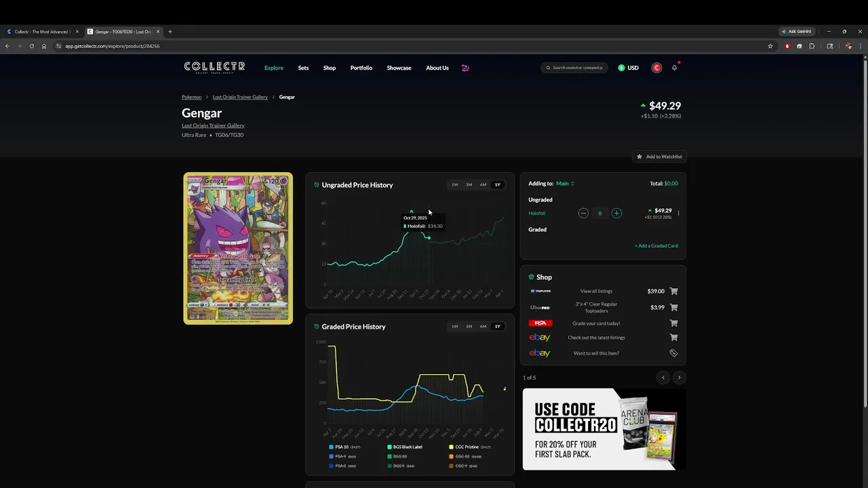868x488 pixels.
Task: Toggle PSA 10 series in graded chart
Action: (x=345, y=447)
